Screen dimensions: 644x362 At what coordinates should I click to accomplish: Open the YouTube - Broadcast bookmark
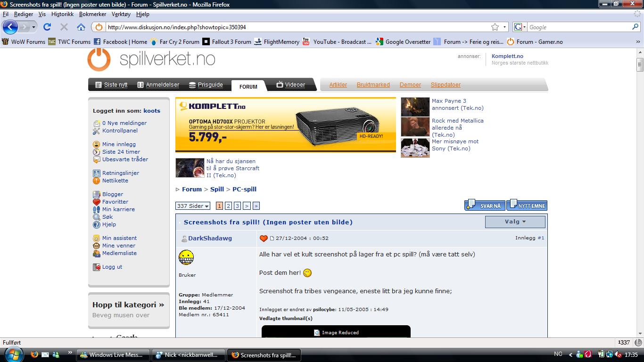(x=338, y=41)
